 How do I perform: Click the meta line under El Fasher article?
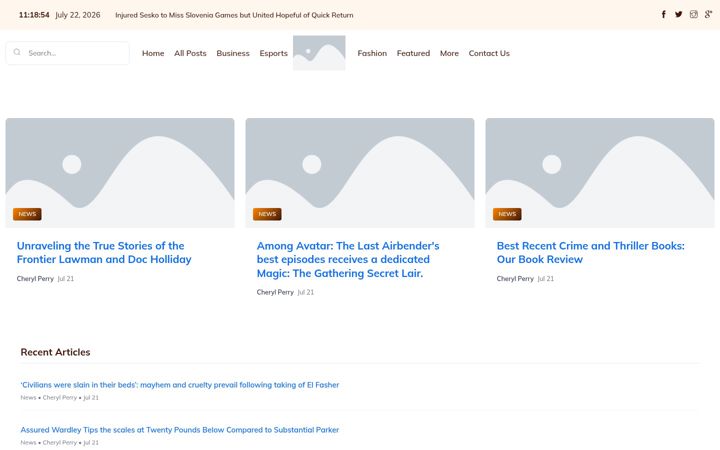pyautogui.click(x=59, y=398)
